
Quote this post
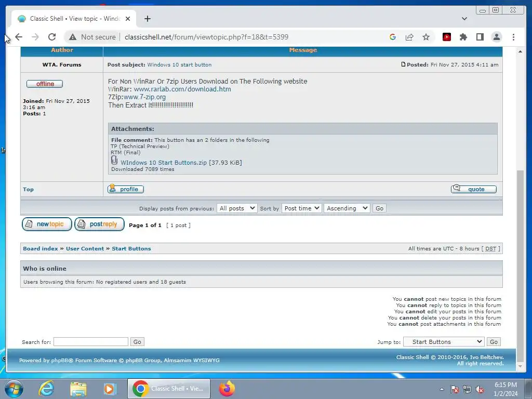pyautogui.click(x=474, y=189)
